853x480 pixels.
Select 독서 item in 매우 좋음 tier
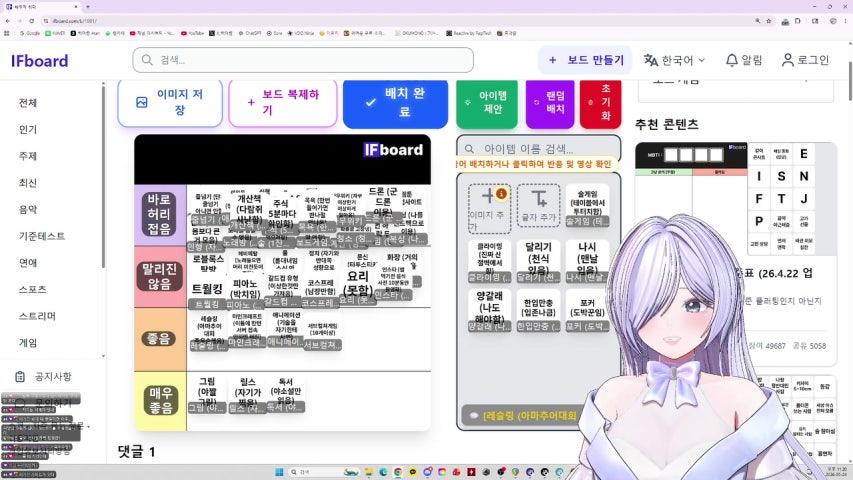286,394
